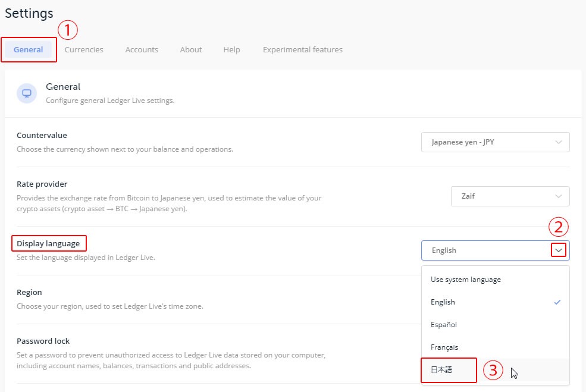Open the About tab
The height and width of the screenshot is (392, 586).
click(191, 50)
